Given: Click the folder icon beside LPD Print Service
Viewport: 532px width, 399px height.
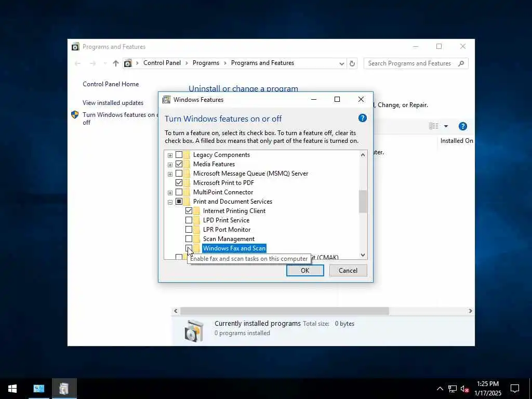Looking at the screenshot, I should tap(197, 220).
